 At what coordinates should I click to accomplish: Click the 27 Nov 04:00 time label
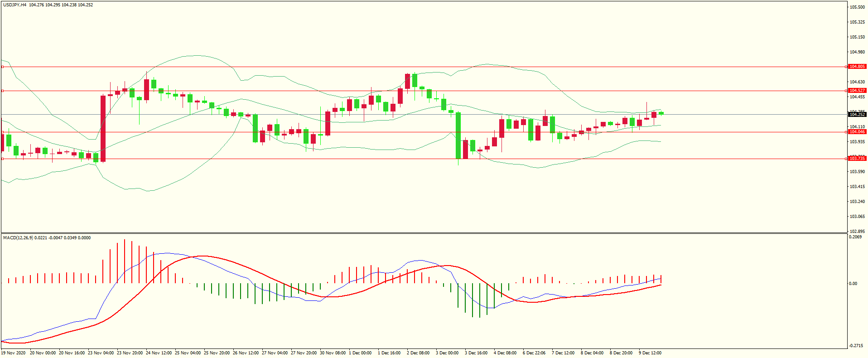click(275, 353)
